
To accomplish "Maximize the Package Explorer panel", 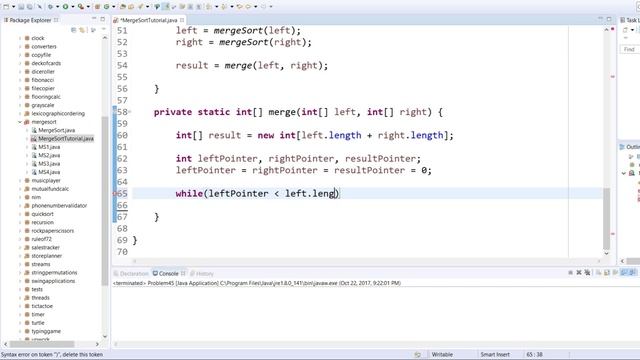I will pyautogui.click(x=102, y=19).
